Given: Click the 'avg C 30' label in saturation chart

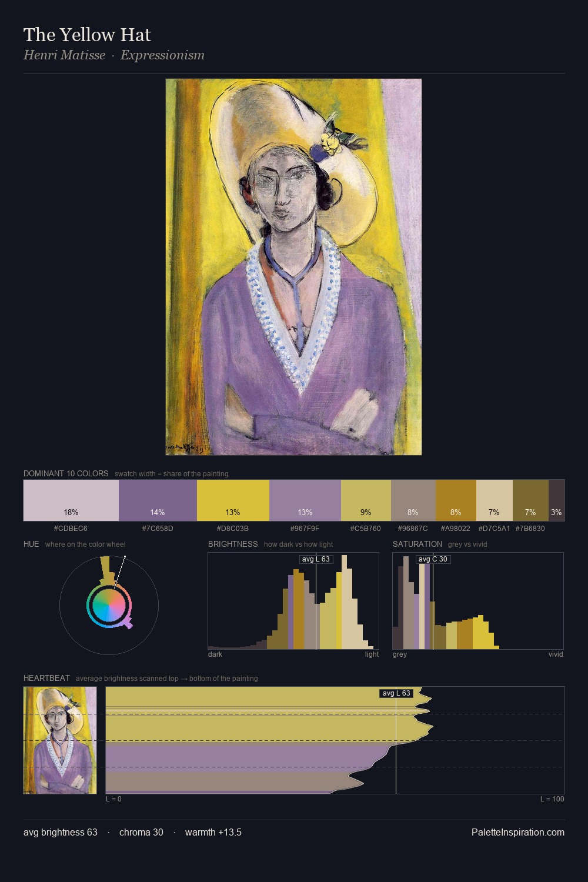Looking at the screenshot, I should point(433,559).
